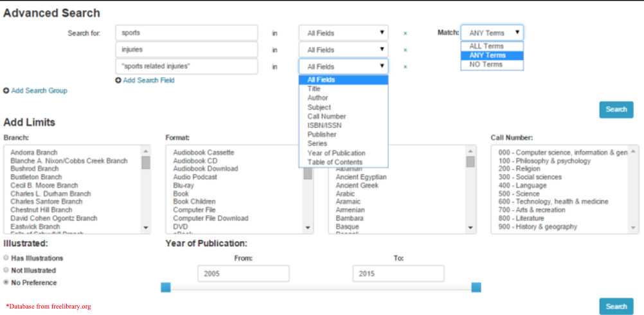Select Has Illustrations radio button

click(6, 258)
